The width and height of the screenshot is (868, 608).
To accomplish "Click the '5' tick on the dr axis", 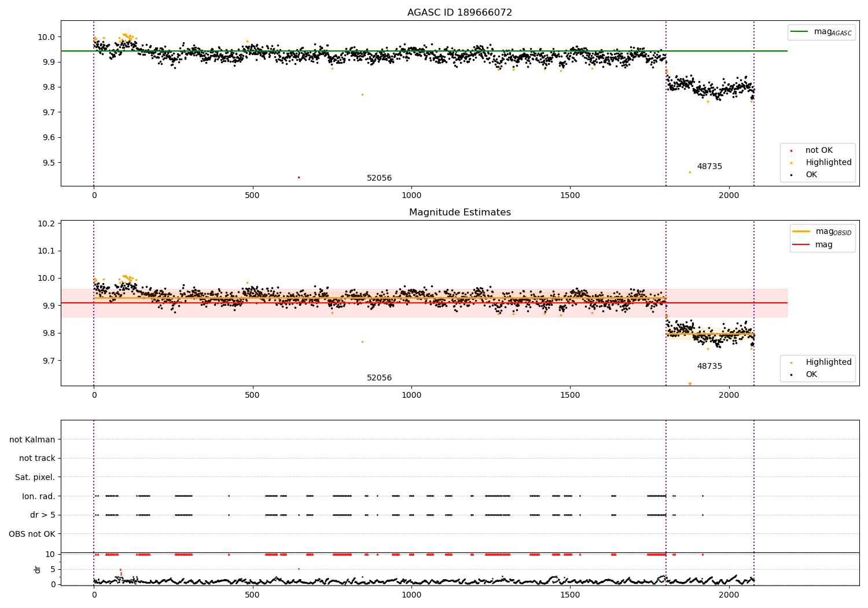I will pos(53,569).
